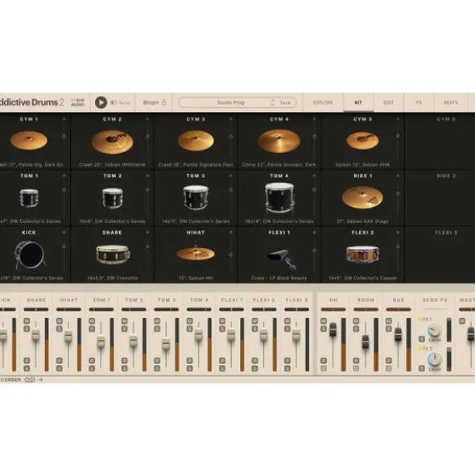Click the 80bpm tempo value
475x476 pixels.
point(151,102)
